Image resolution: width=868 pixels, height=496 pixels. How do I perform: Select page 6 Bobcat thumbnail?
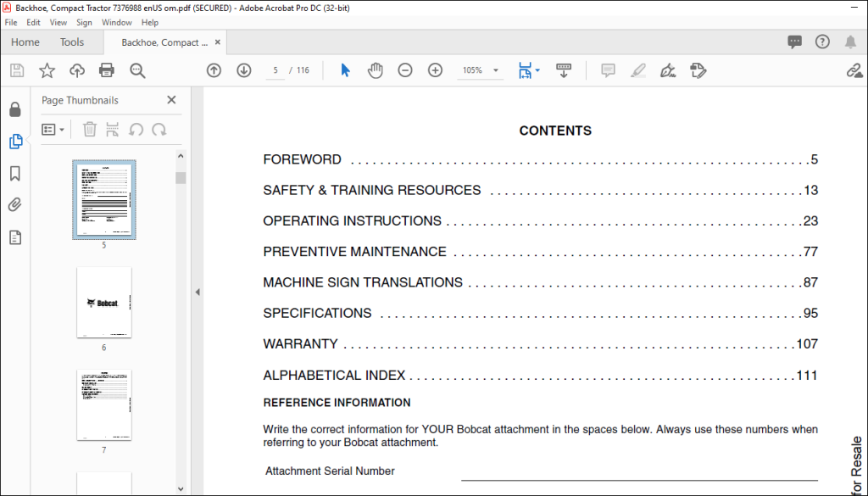[x=104, y=302]
